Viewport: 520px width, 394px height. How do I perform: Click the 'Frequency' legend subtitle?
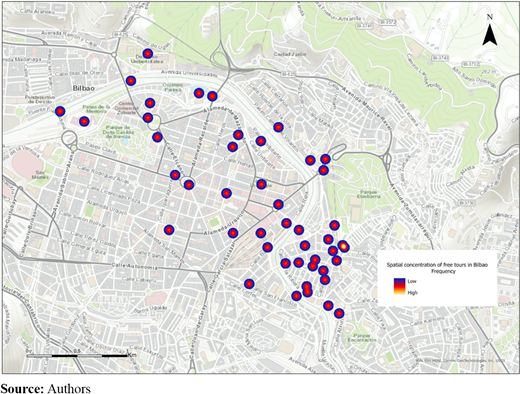point(443,271)
